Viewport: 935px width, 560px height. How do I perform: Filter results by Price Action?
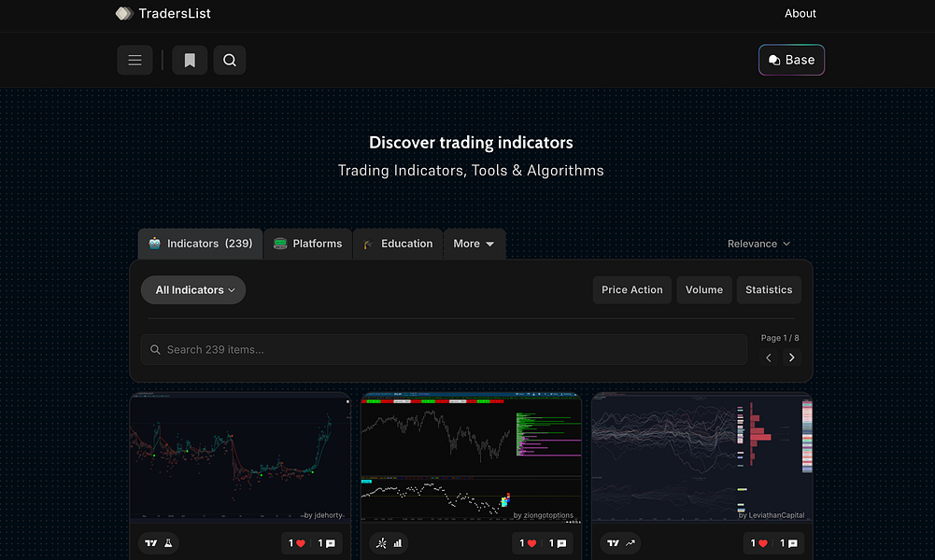coord(632,289)
